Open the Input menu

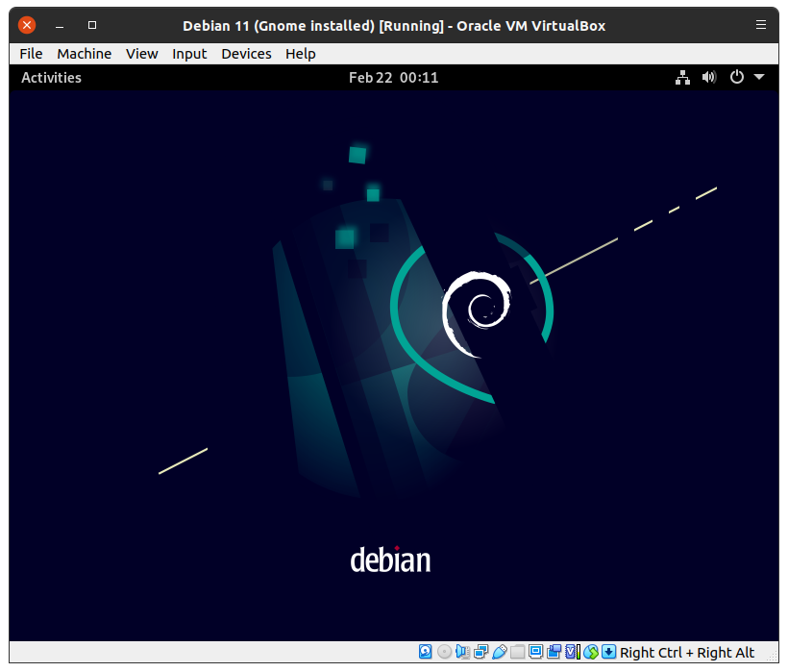point(189,54)
